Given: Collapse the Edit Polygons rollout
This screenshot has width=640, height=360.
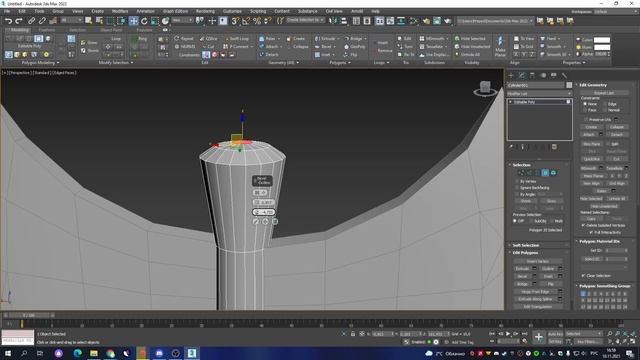Looking at the screenshot, I should (x=525, y=253).
